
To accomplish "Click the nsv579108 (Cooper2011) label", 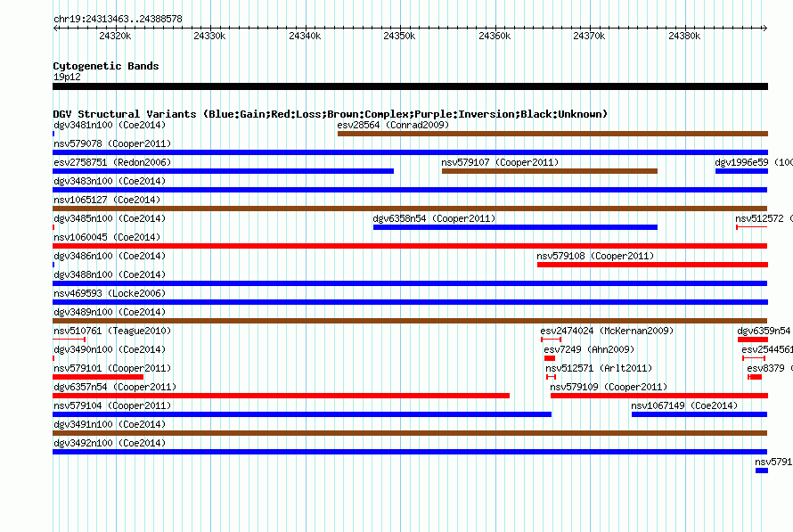I will tap(595, 256).
